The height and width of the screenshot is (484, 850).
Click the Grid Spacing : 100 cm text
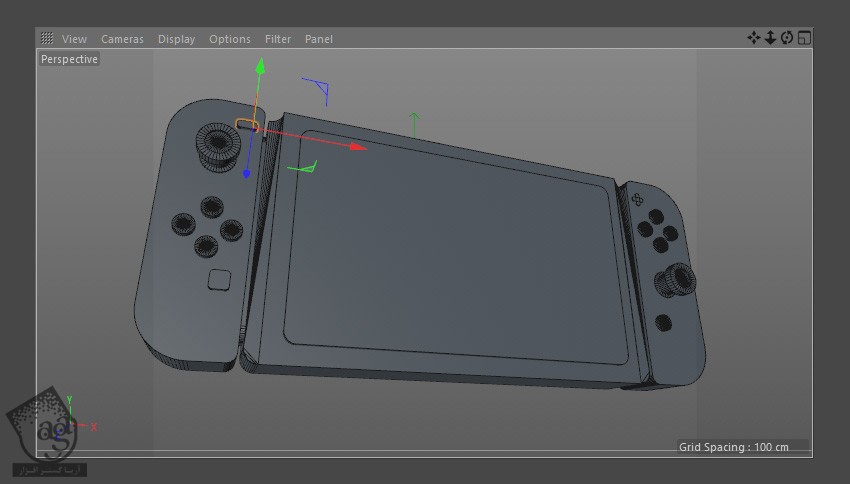[733, 447]
